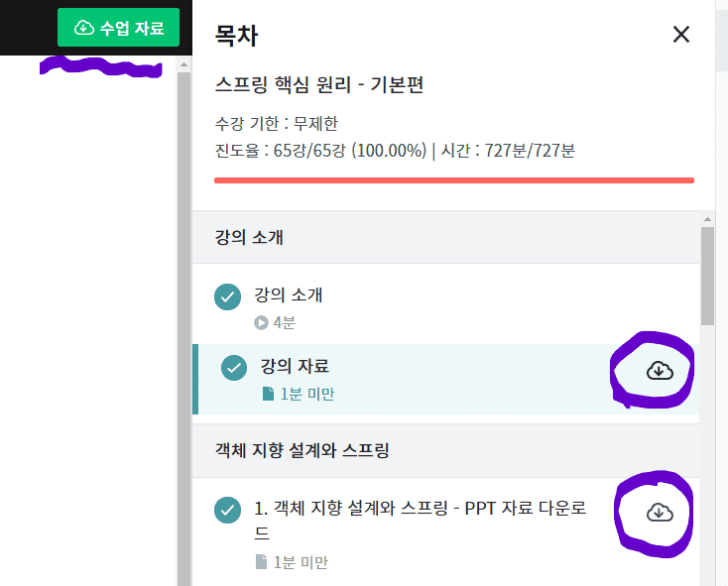
Task: Toggle the 강의 소개 lesson completion check
Action: click(227, 296)
